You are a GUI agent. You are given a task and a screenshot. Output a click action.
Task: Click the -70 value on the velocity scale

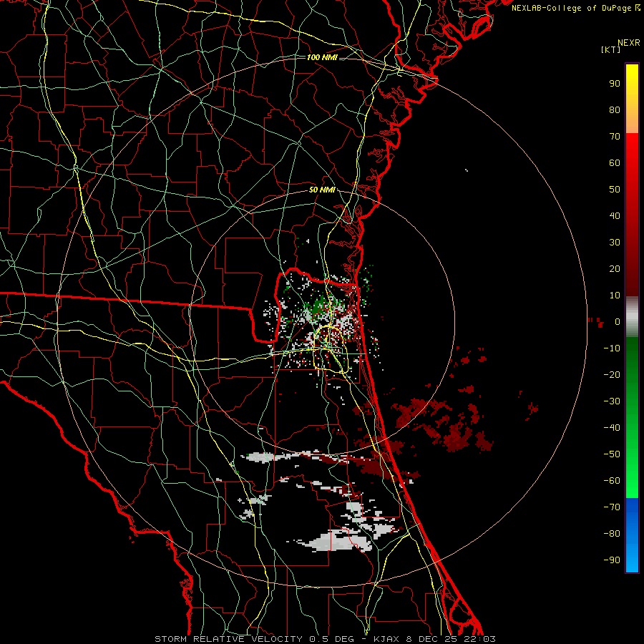tap(612, 507)
